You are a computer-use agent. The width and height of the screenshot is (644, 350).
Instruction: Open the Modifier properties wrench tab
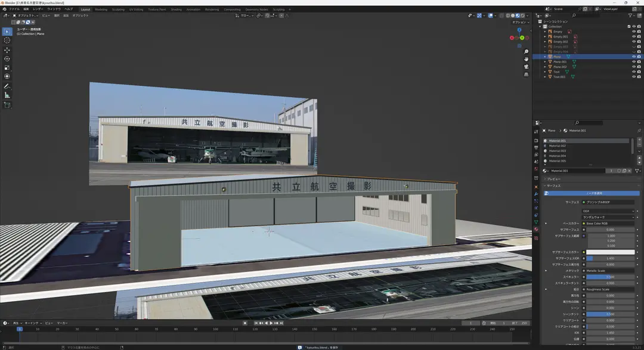(x=536, y=194)
